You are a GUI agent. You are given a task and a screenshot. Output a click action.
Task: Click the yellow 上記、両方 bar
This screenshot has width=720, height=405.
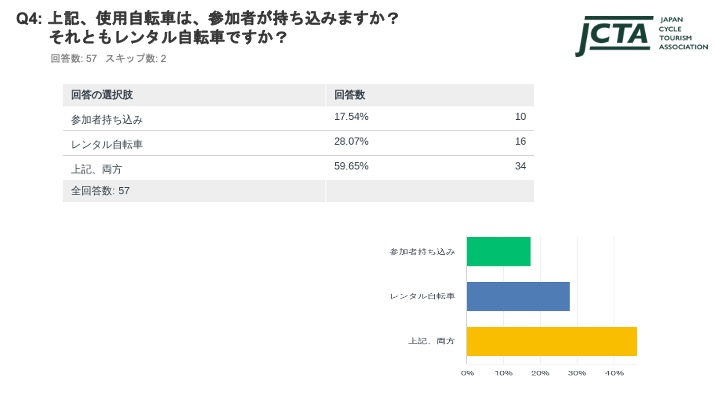click(552, 341)
